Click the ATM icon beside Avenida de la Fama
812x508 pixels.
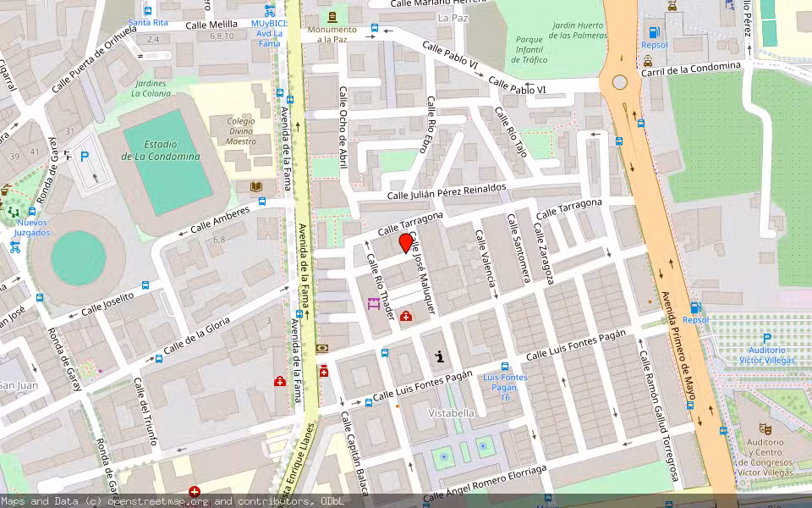click(321, 348)
